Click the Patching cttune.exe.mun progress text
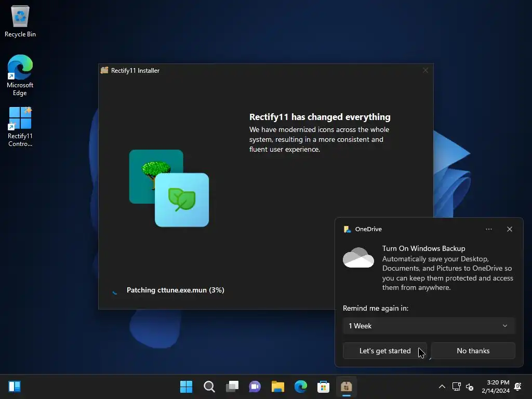The height and width of the screenshot is (399, 532). coord(176,290)
